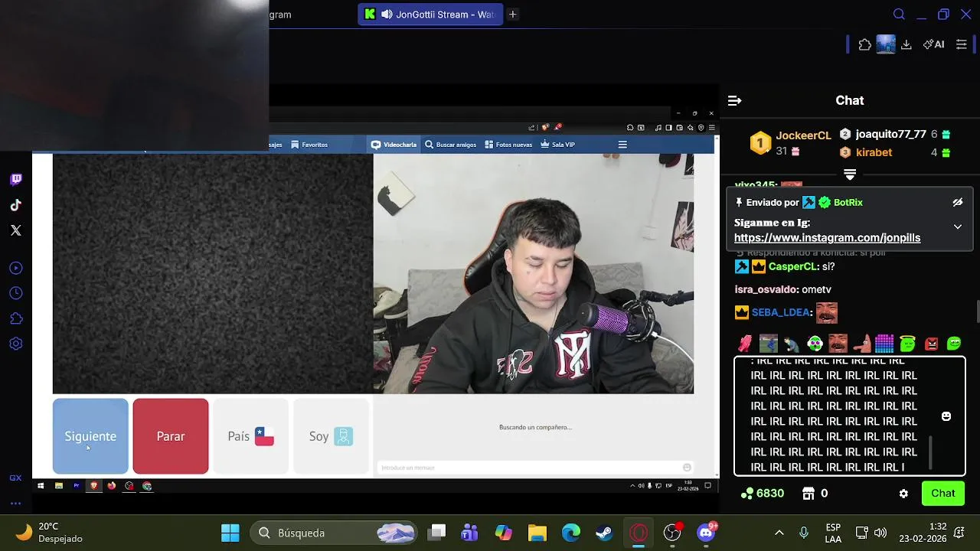Select the dancing green alien emote
Image resolution: width=980 pixels, height=551 pixels.
point(815,344)
